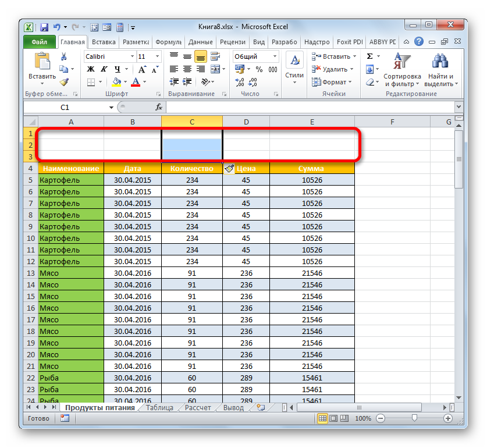Click the Font Color letter A icon
The image size is (487, 448).
136,82
